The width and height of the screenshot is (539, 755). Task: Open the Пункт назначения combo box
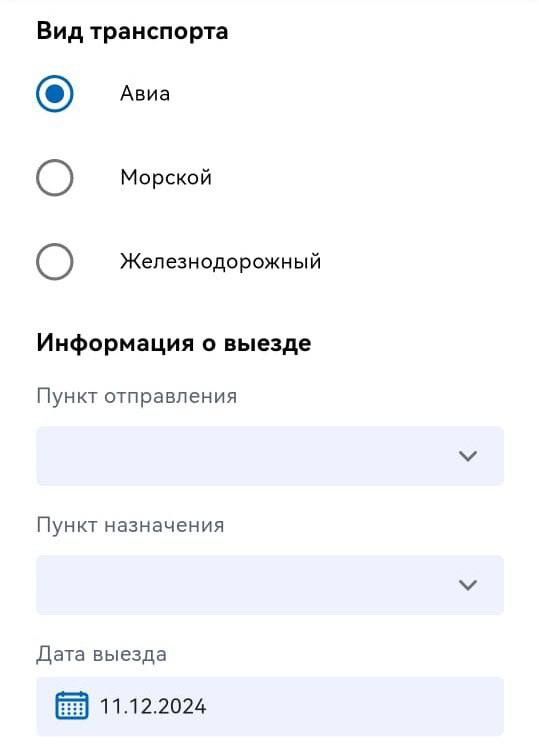pos(270,585)
